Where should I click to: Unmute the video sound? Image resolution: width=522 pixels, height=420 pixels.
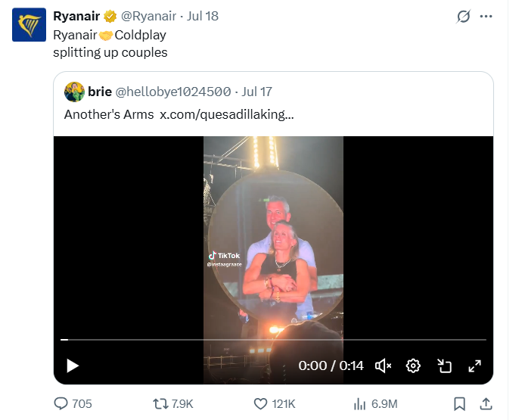click(383, 366)
